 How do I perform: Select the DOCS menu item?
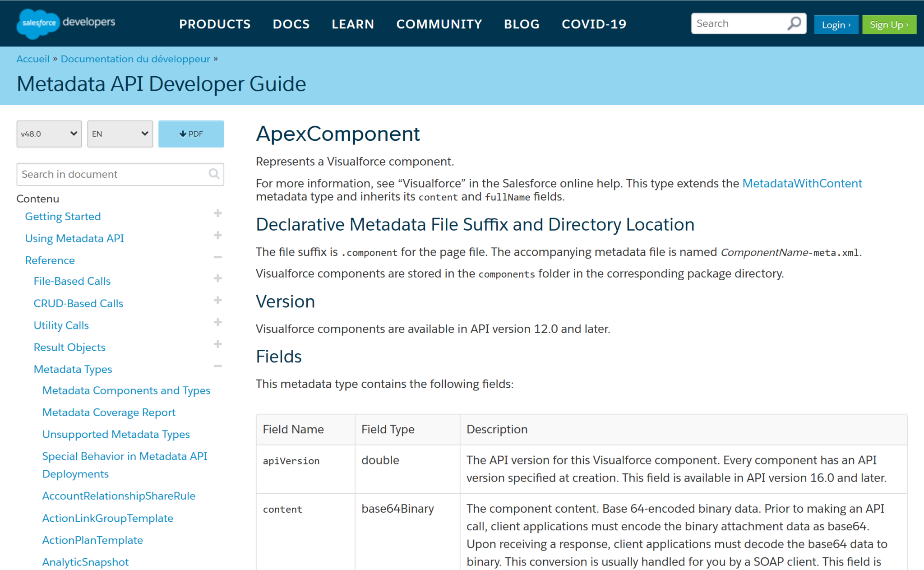coord(291,24)
